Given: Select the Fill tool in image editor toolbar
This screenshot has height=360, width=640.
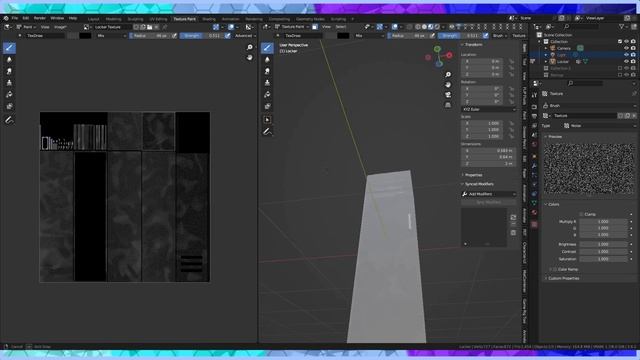Looking at the screenshot, I should (x=9, y=95).
